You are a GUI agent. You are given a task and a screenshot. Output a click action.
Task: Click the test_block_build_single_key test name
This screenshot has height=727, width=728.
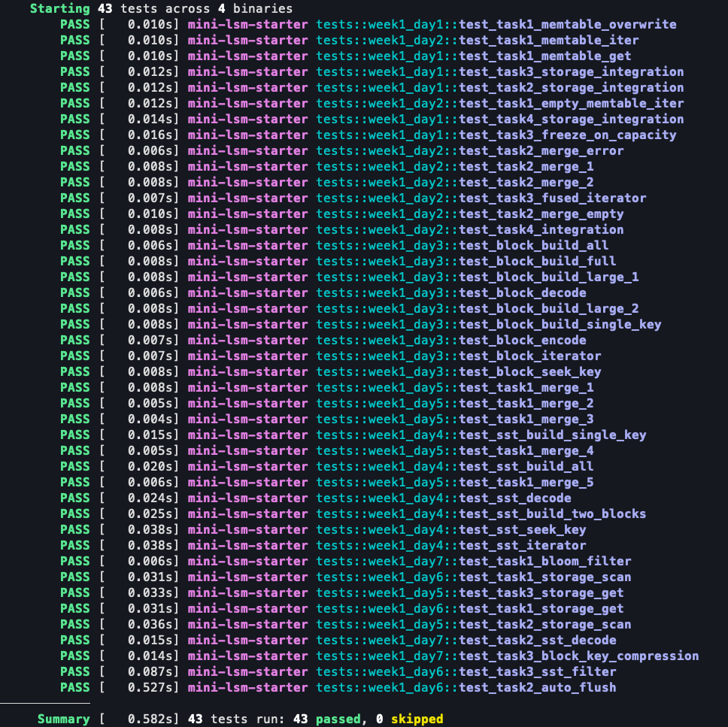click(560, 324)
